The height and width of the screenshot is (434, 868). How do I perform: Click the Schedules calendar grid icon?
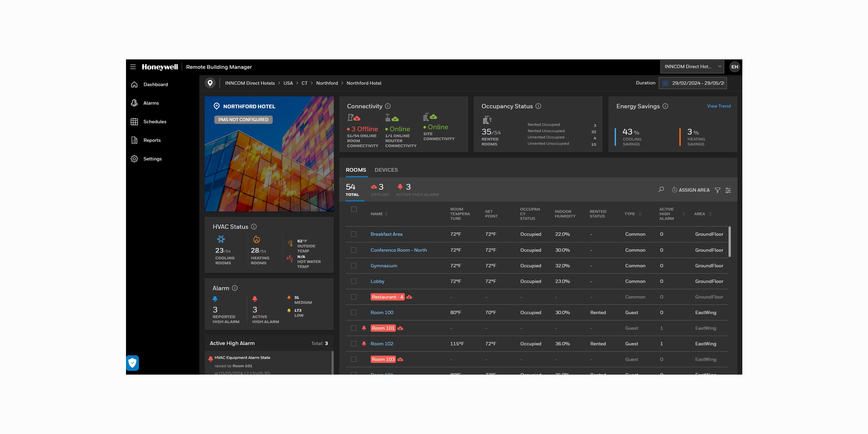tap(134, 122)
